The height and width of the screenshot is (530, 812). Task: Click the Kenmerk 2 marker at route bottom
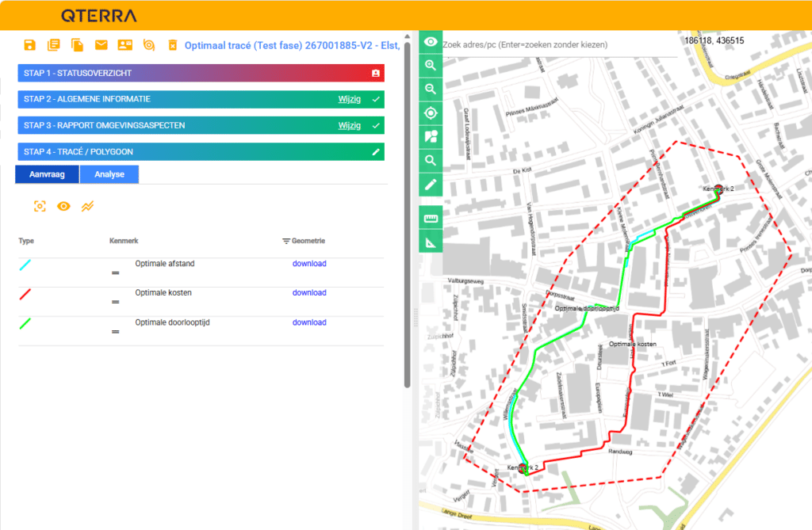[523, 467]
